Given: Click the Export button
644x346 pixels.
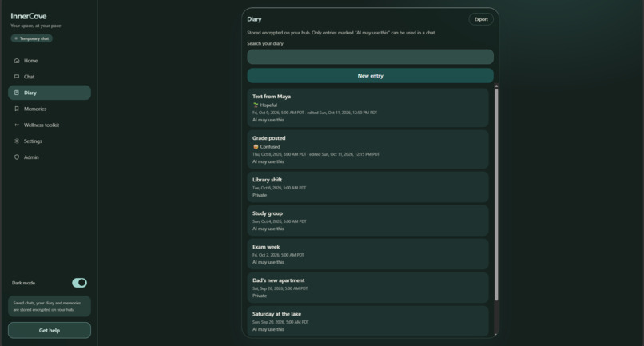Looking at the screenshot, I should click(481, 19).
